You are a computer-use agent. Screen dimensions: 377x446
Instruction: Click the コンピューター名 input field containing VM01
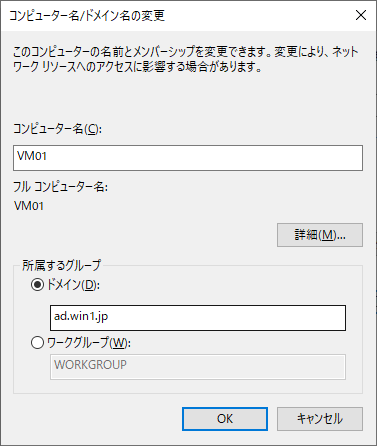(x=188, y=158)
